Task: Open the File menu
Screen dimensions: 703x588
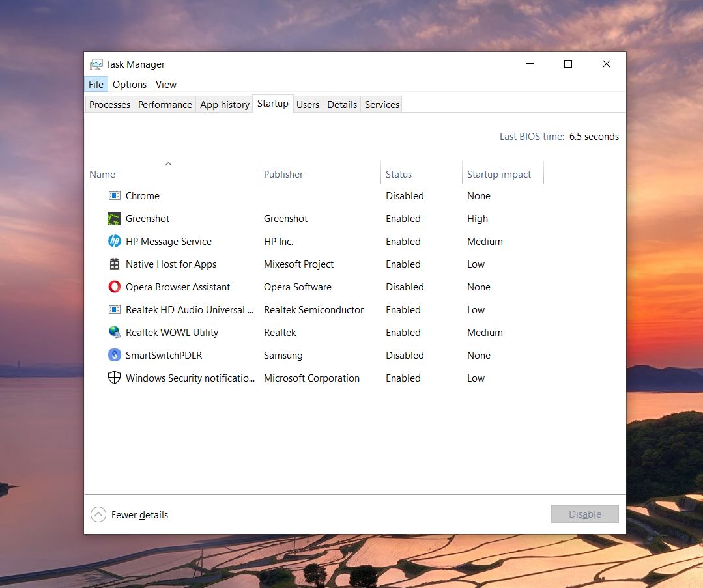Action: [x=96, y=84]
